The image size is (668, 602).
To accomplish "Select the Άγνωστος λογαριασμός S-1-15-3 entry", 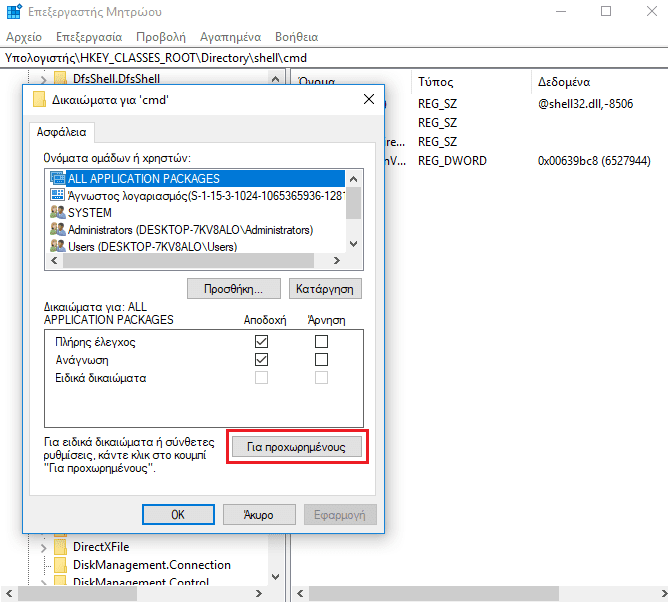I will pos(206,196).
